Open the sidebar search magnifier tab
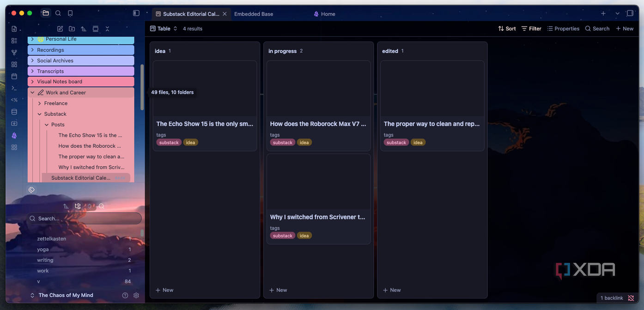644x310 pixels. point(58,13)
